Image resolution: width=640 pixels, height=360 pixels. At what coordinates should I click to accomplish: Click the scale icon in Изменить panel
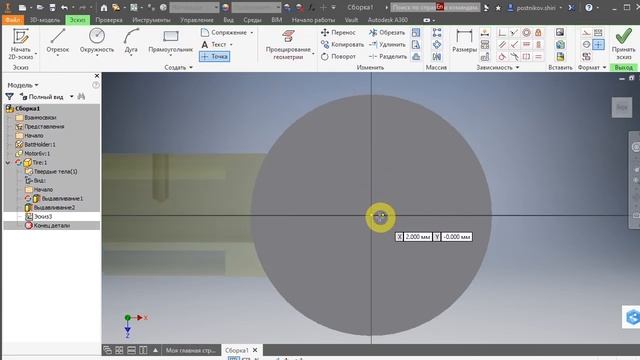(416, 33)
